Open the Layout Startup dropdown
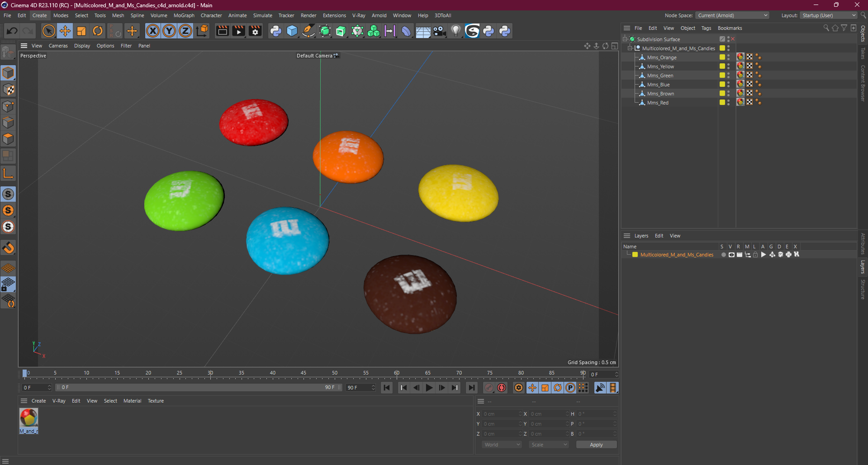 pyautogui.click(x=828, y=15)
